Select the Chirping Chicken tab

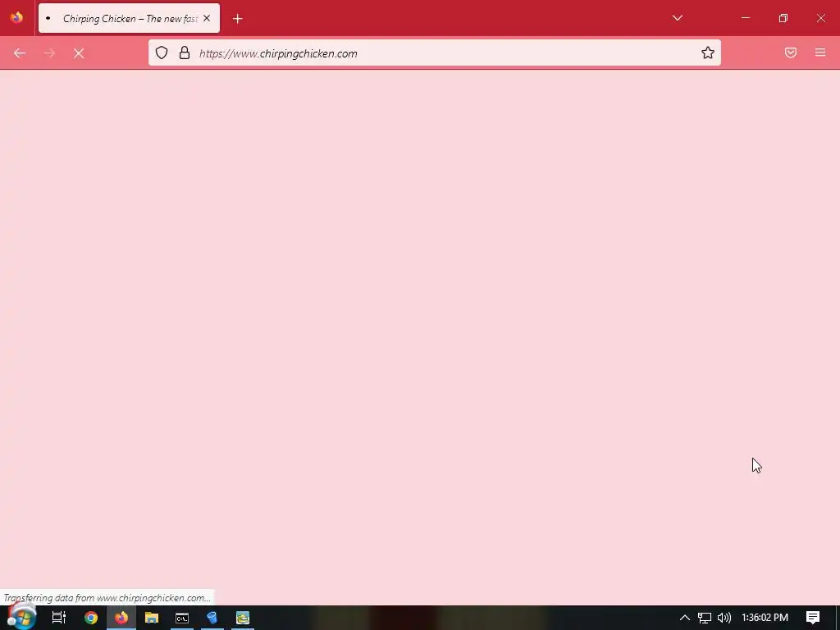point(129,18)
